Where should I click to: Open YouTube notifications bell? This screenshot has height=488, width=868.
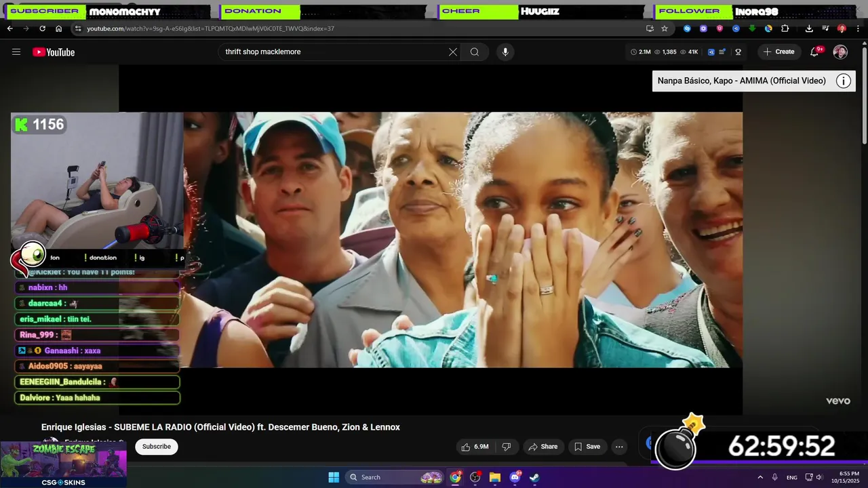pyautogui.click(x=815, y=52)
